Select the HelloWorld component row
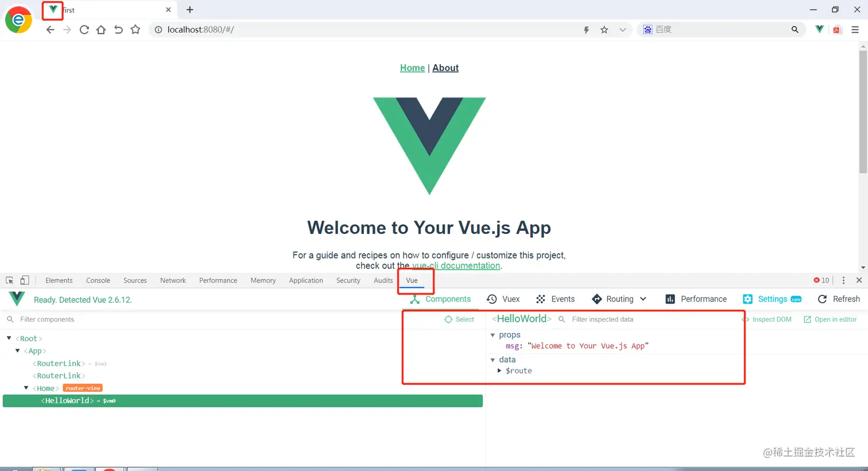The image size is (868, 471). 243,401
